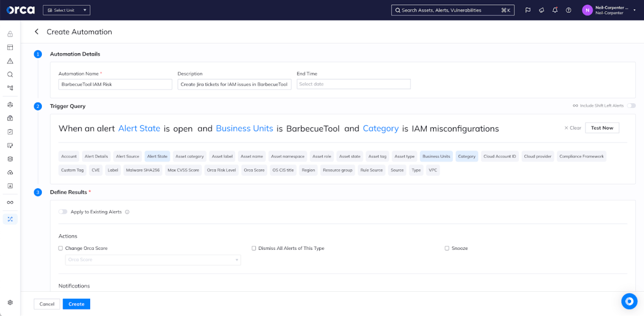644x316 pixels.
Task: Click the purple N user avatar
Action: coord(587,10)
